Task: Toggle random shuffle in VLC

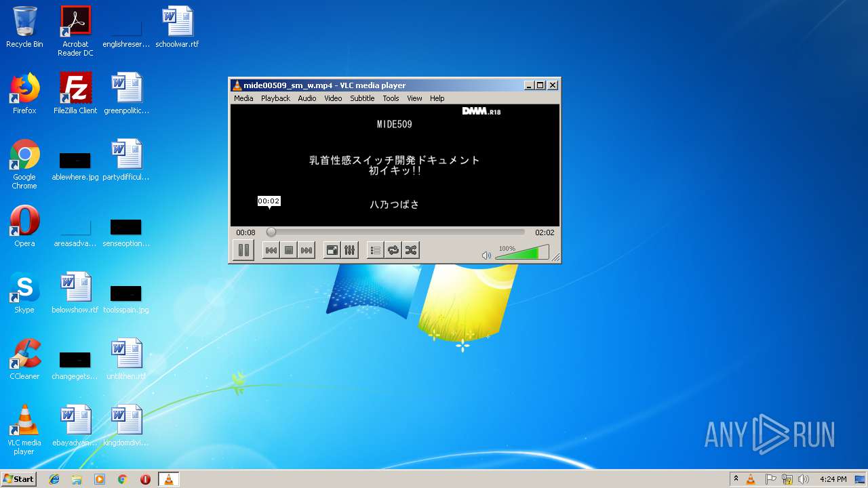Action: (410, 250)
